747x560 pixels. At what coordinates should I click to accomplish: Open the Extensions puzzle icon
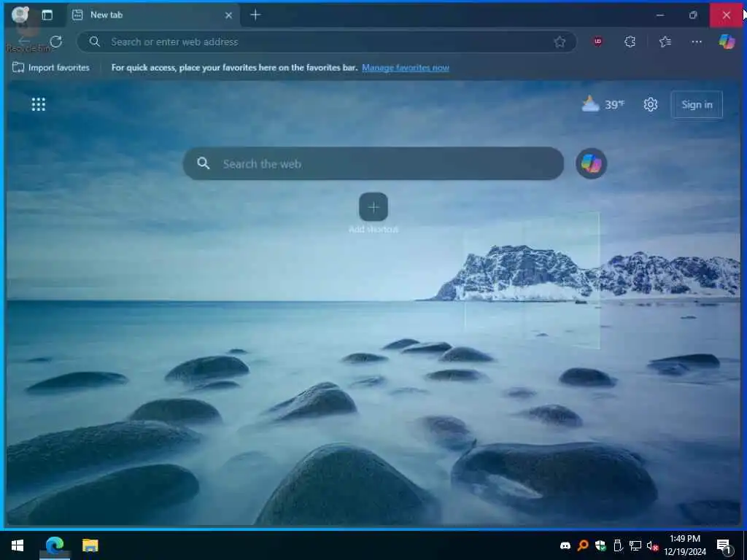point(630,42)
